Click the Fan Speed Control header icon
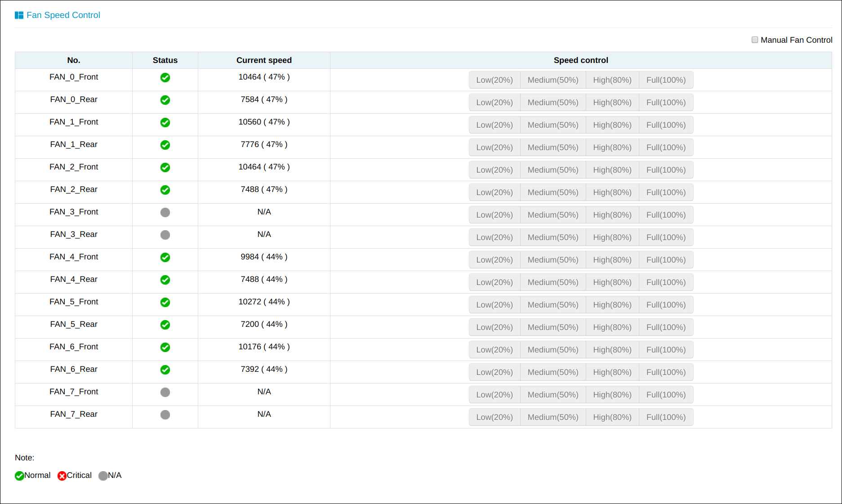 (x=19, y=15)
